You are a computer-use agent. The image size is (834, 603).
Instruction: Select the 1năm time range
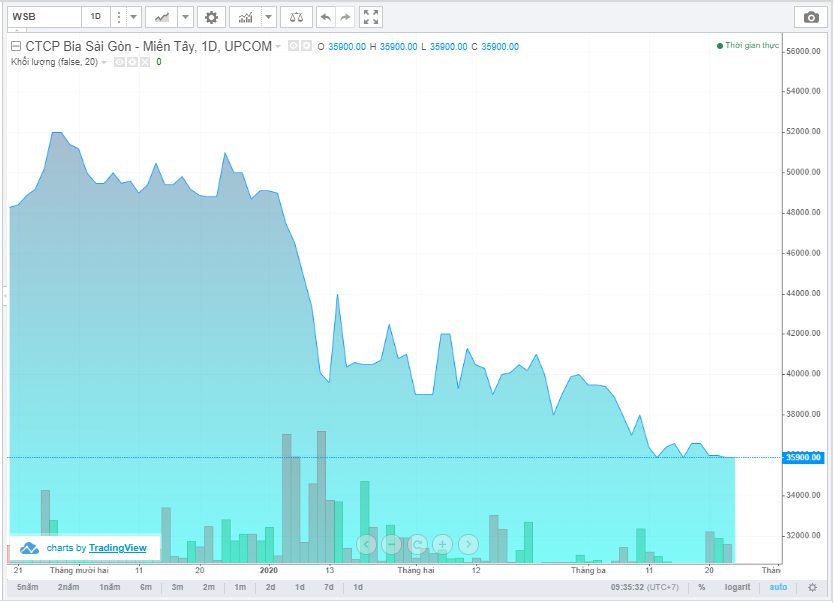pyautogui.click(x=110, y=587)
